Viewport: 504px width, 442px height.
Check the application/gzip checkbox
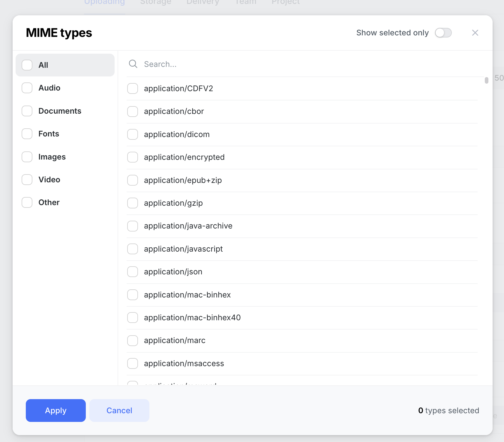pyautogui.click(x=133, y=203)
